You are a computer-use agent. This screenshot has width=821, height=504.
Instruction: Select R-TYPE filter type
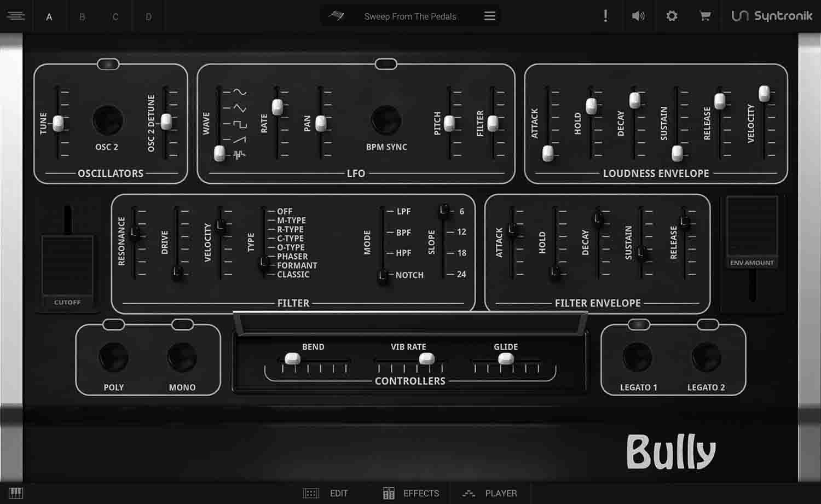click(290, 229)
